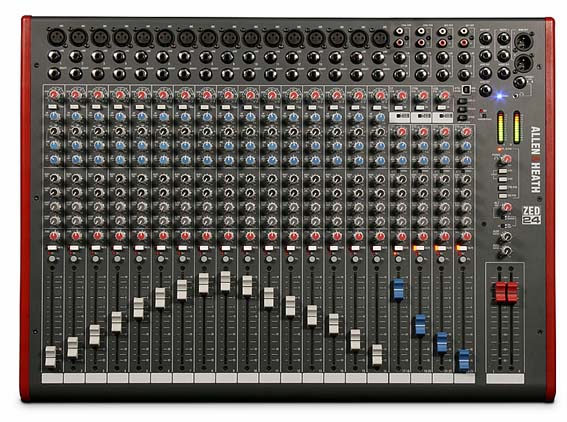Image resolution: width=567 pixels, height=422 pixels.
Task: Select the channel 16 XLR mic input
Action: click(379, 38)
